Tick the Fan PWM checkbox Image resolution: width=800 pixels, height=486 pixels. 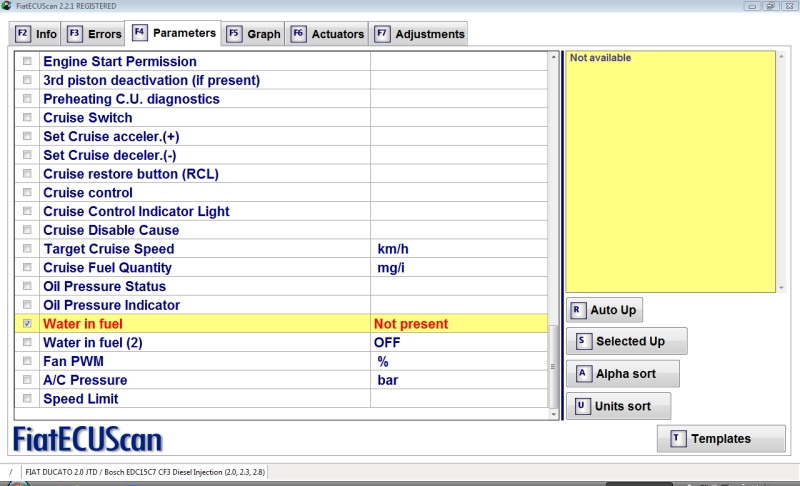[x=27, y=361]
